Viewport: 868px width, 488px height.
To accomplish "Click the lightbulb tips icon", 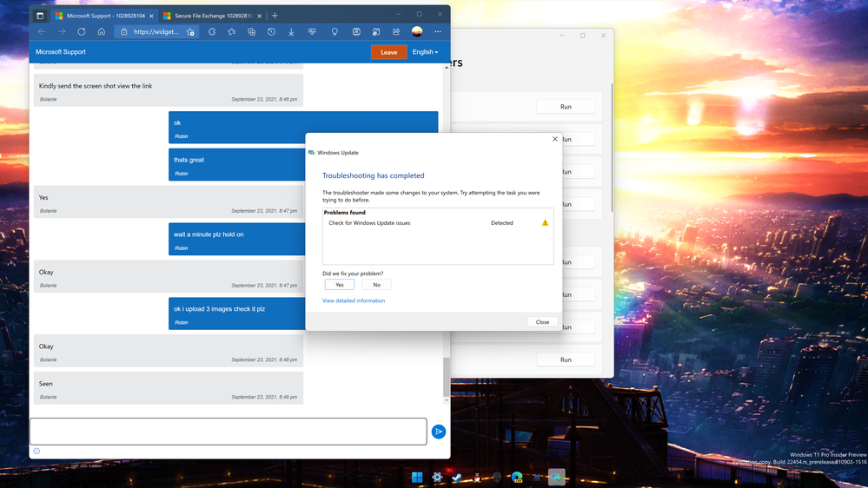I will [x=335, y=31].
